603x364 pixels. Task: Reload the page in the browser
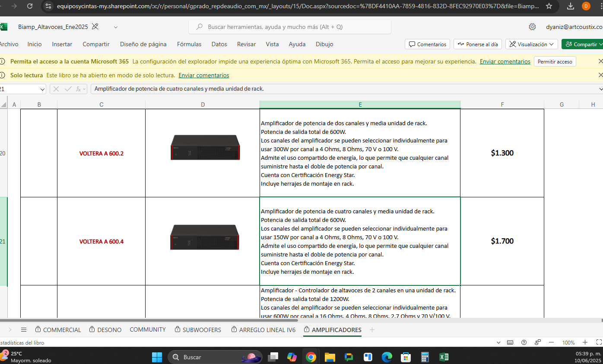30,6
